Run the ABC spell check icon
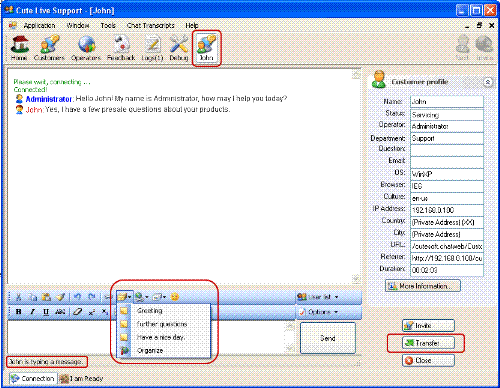The width and height of the screenshot is (500, 388). click(60, 312)
